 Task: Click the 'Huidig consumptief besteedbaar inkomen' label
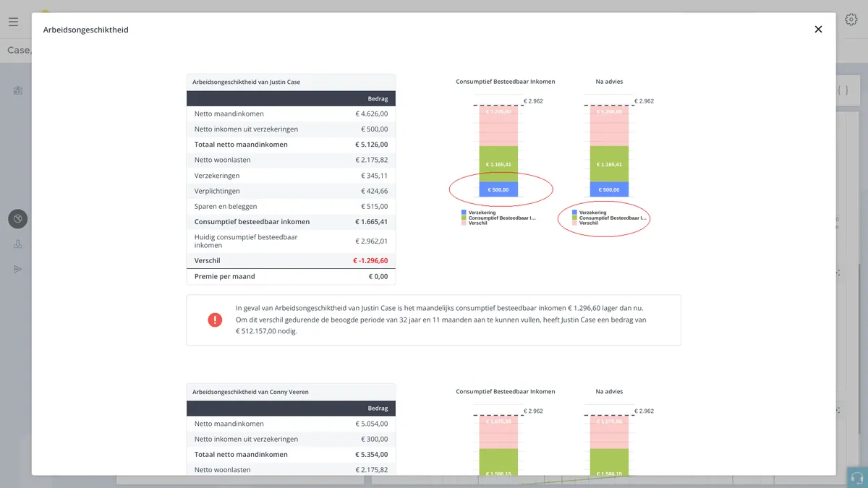coord(246,241)
